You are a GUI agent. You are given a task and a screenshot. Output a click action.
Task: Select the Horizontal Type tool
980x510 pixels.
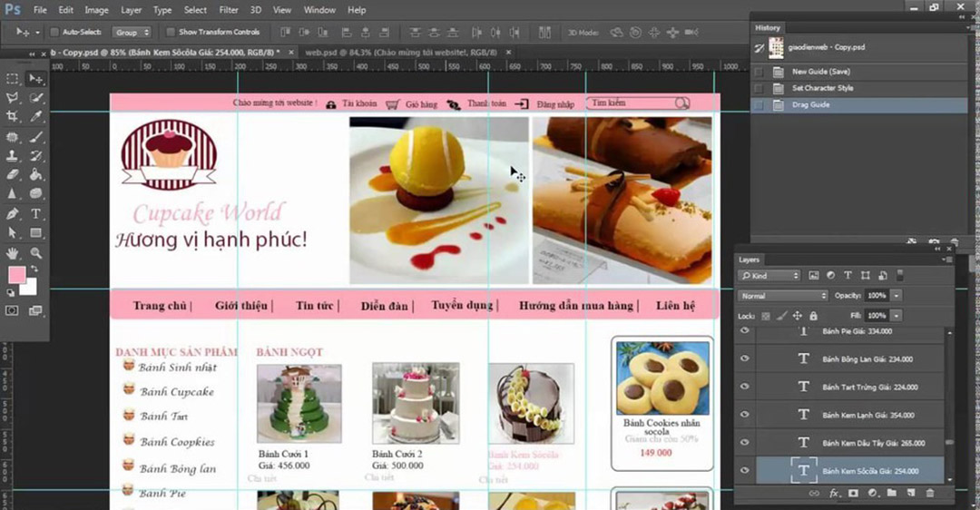pos(35,214)
